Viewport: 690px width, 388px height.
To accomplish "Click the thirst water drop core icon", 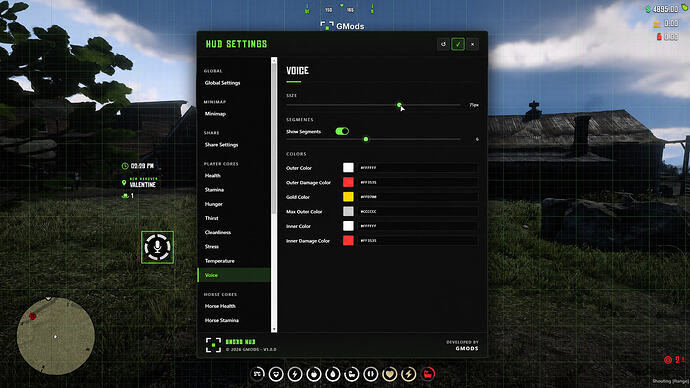I will coord(333,374).
